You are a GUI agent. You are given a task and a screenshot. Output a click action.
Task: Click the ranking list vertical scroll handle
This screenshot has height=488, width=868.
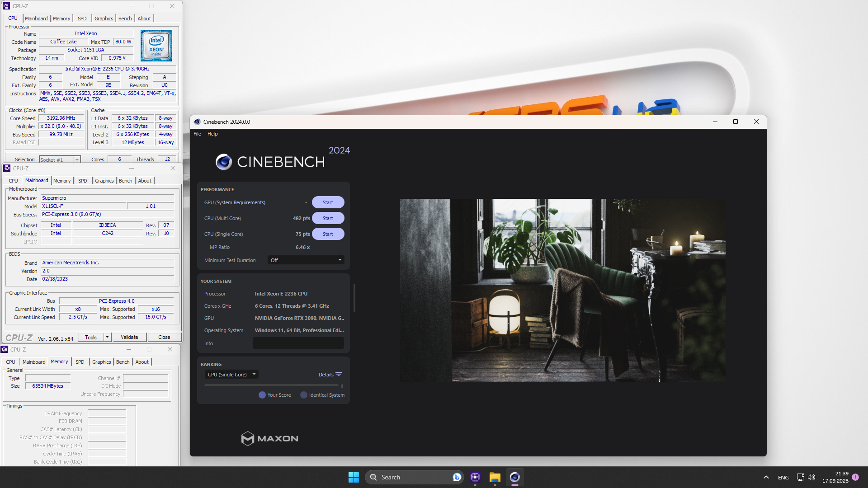(x=342, y=386)
